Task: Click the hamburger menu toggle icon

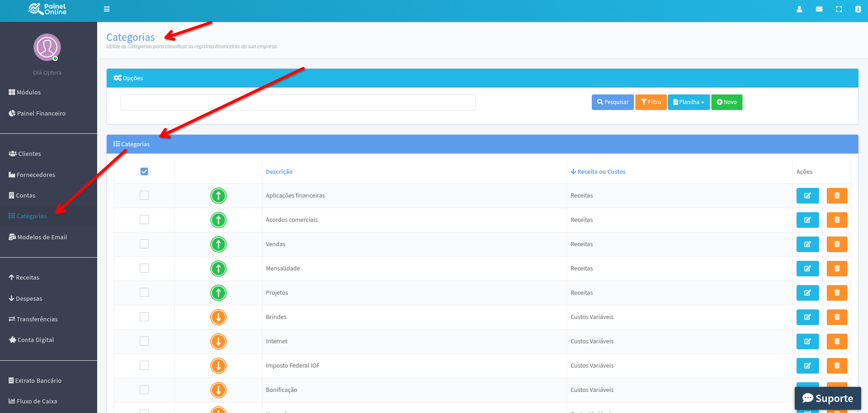Action: pos(107,9)
